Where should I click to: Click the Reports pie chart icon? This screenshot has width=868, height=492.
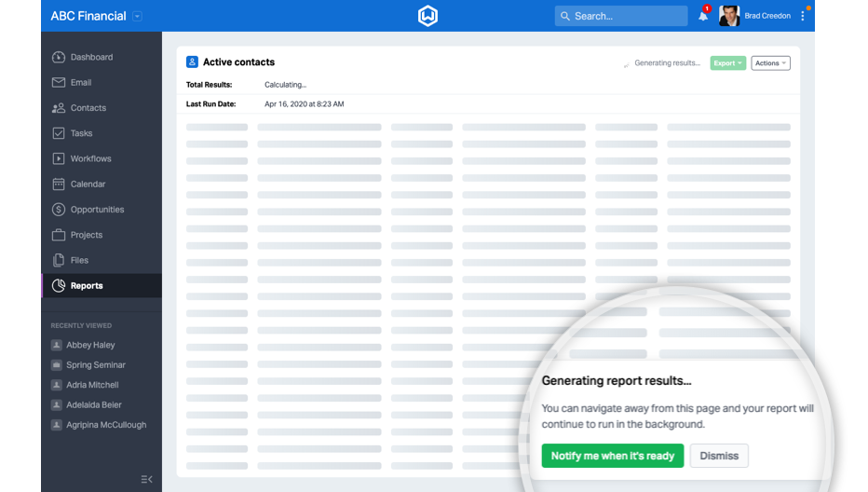pyautogui.click(x=59, y=285)
